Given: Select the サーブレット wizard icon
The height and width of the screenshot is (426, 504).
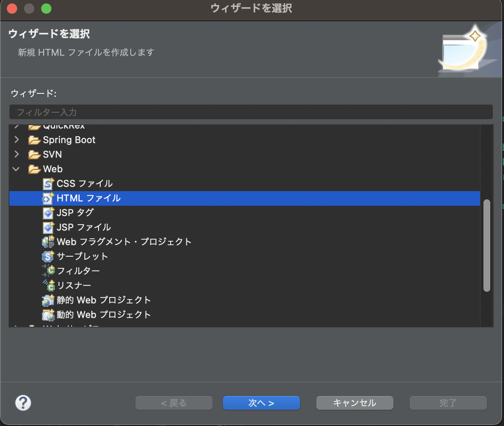Looking at the screenshot, I should [x=48, y=256].
